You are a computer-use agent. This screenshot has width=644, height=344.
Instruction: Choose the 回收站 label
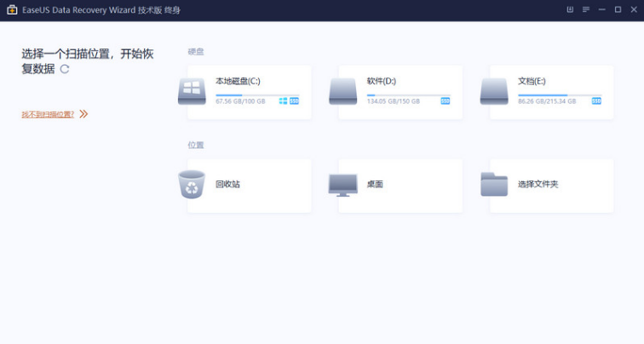point(227,184)
